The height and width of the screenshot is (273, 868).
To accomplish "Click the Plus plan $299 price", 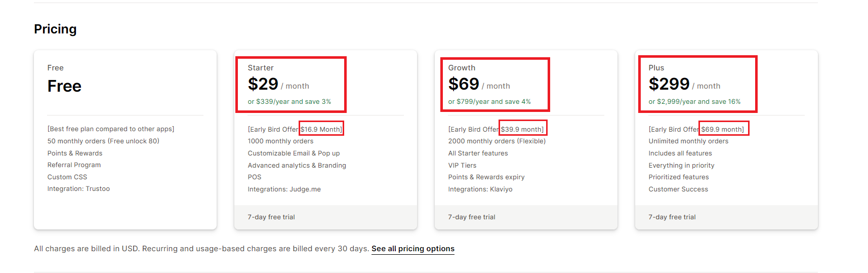I will coord(669,84).
